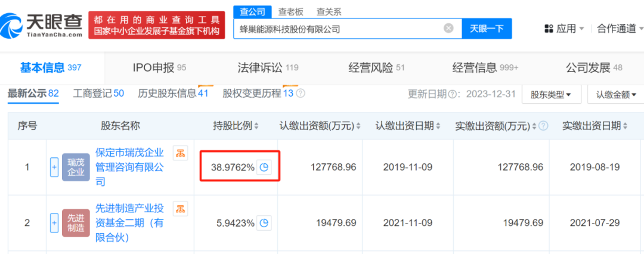Viewport: 644px width, 254px height.
Task: Click the help icon next to 更新日期
Action: point(452,94)
